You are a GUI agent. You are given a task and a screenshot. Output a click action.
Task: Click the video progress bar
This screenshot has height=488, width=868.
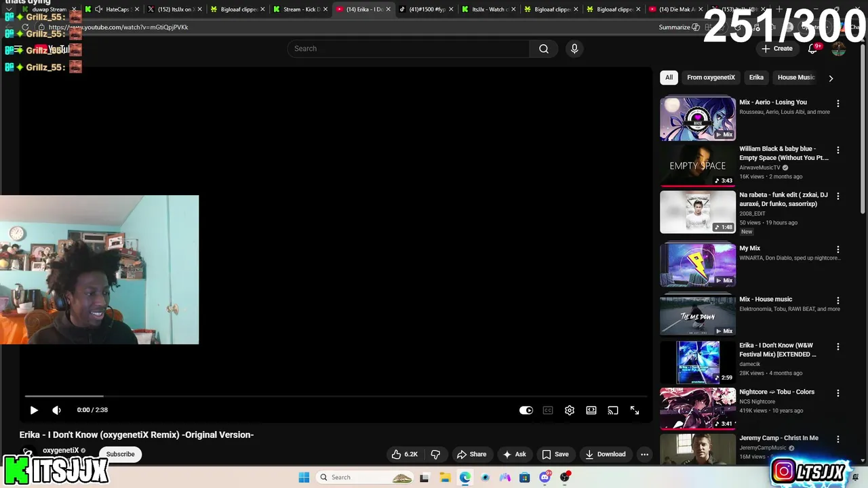pos(336,396)
